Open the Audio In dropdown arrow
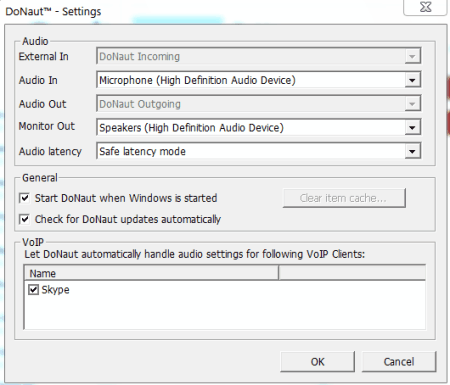The width and height of the screenshot is (450, 385). tap(412, 80)
